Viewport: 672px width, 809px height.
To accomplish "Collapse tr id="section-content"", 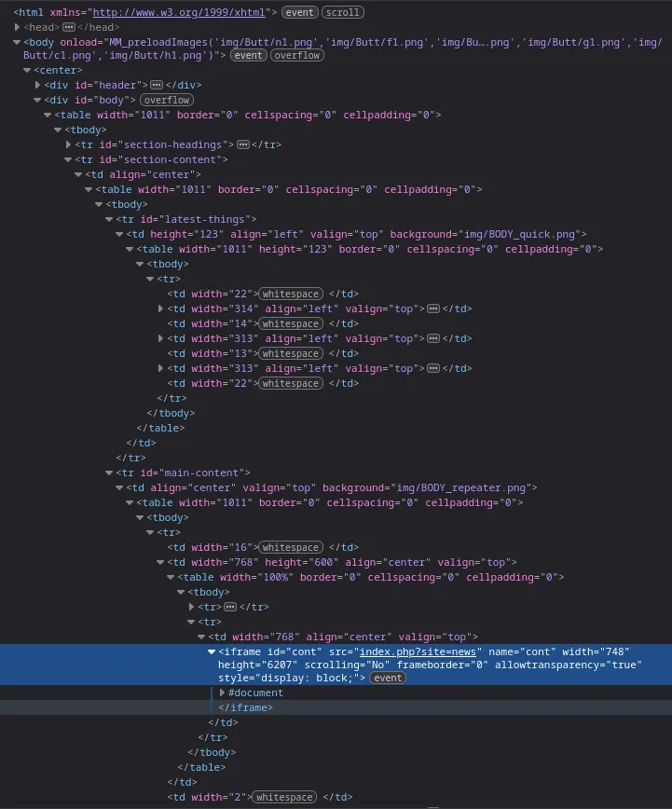I will click(x=68, y=160).
